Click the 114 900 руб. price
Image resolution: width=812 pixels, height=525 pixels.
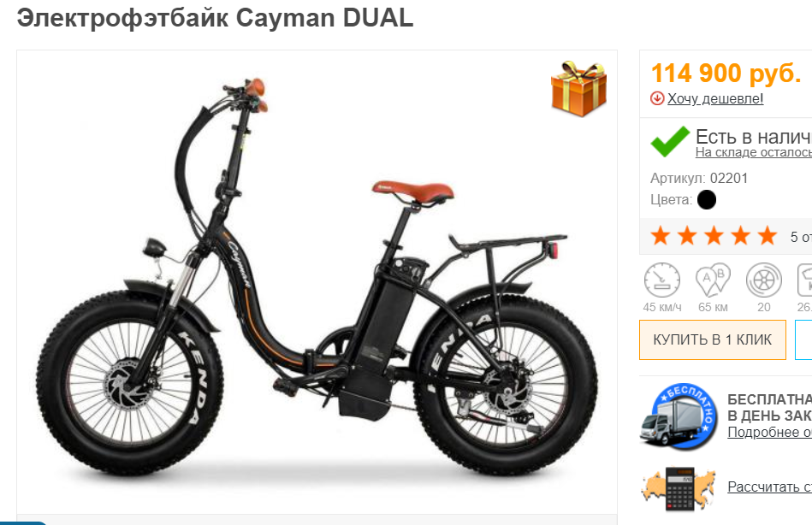coord(726,73)
